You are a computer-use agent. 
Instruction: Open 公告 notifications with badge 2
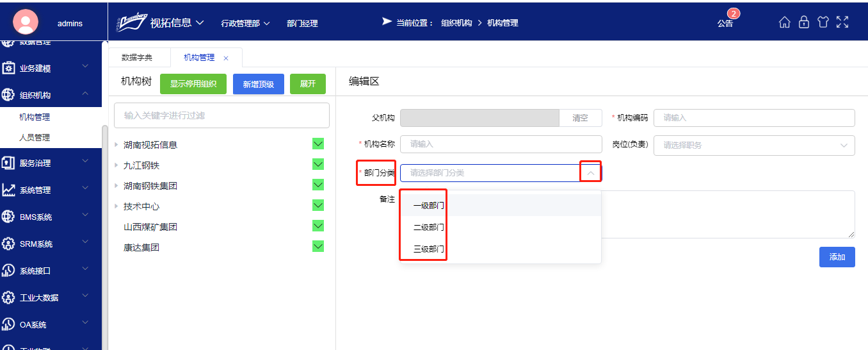click(x=725, y=22)
